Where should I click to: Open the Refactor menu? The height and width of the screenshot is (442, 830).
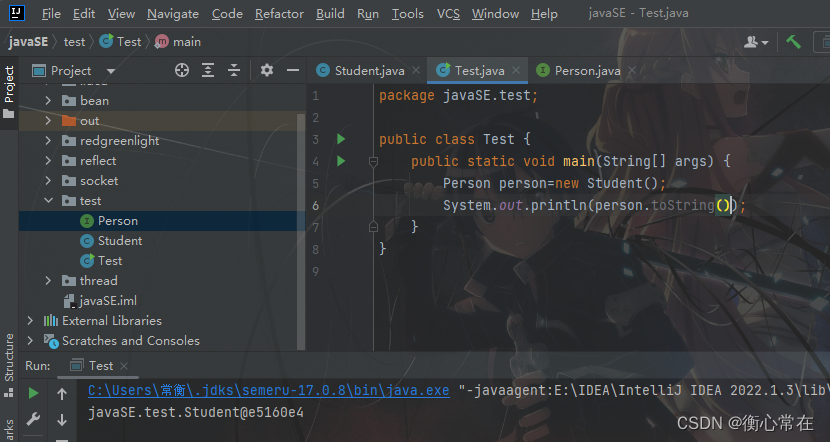[x=279, y=14]
